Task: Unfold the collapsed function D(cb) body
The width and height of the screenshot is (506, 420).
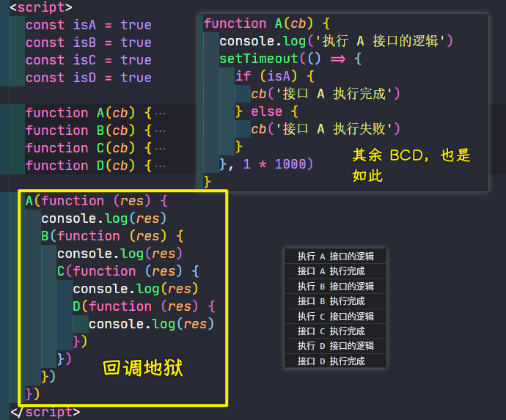Action: [x=160, y=166]
